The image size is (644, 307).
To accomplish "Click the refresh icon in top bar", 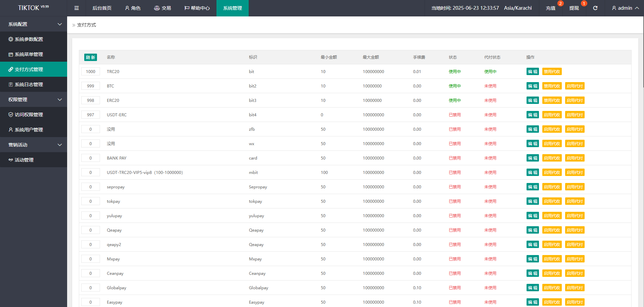I will [595, 8].
